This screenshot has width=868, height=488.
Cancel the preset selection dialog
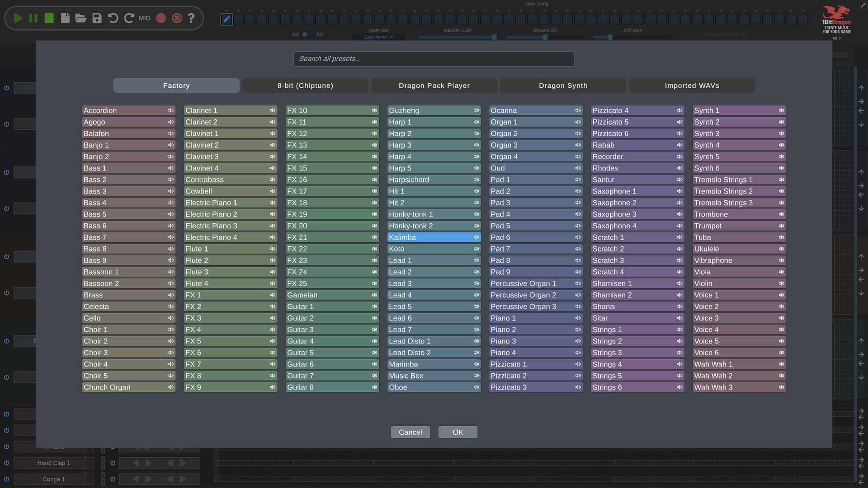[x=410, y=432]
